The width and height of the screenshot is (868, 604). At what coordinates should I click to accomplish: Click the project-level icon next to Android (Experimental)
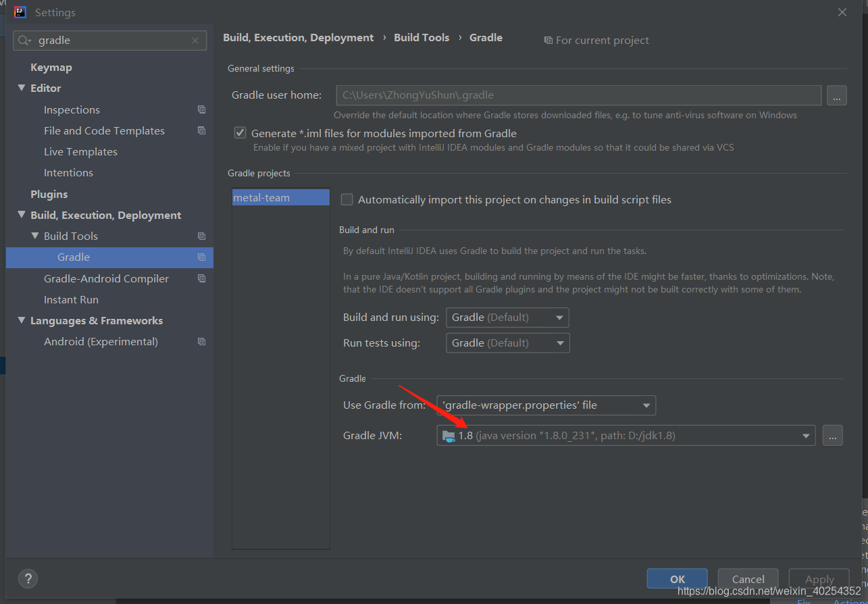[201, 341]
